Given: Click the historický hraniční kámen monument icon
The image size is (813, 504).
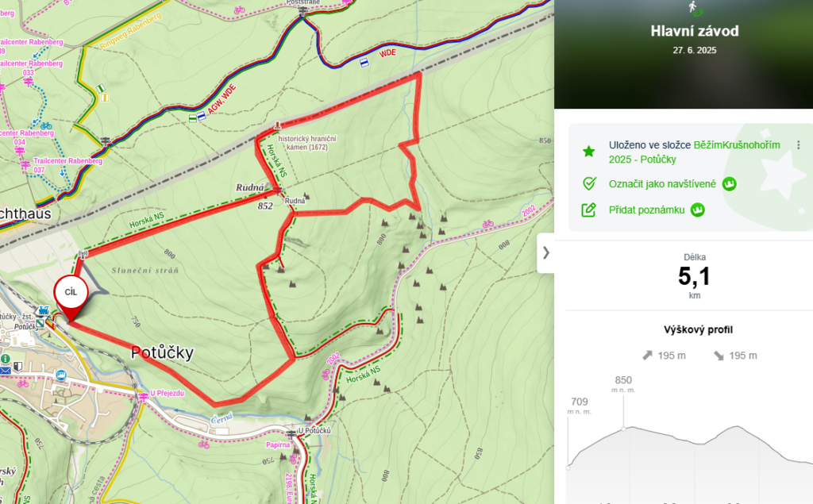Looking at the screenshot, I should [x=277, y=125].
